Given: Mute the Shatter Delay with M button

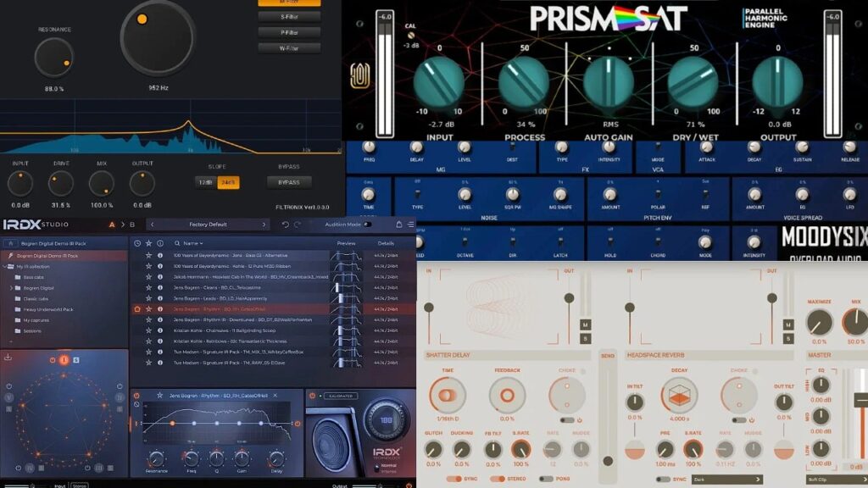Looking at the screenshot, I should coord(586,324).
